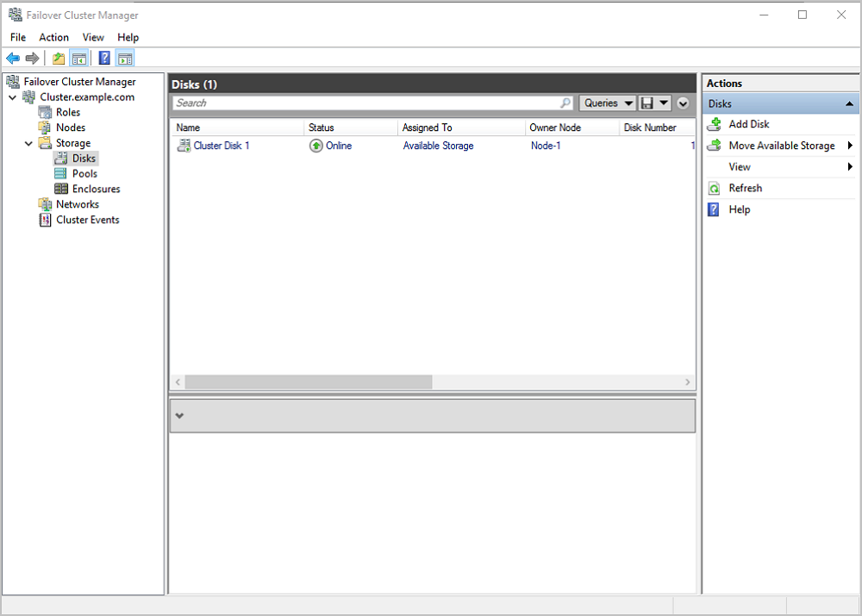Click the disk list horizontal scrollbar thumb
Screen dimensions: 862x616
click(x=309, y=382)
